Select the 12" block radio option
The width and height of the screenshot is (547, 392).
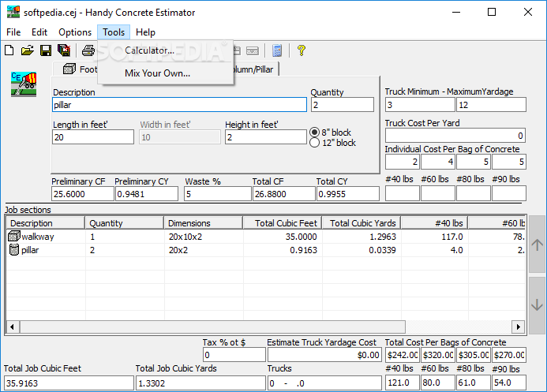pyautogui.click(x=314, y=143)
